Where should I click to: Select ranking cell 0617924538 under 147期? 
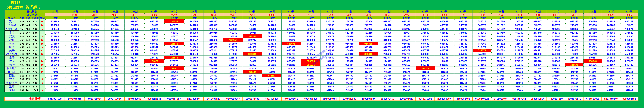click(55, 99)
